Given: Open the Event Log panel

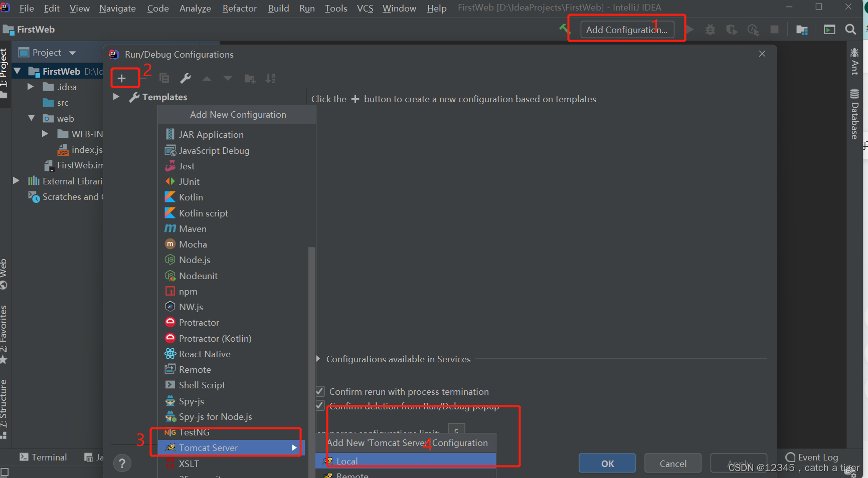Looking at the screenshot, I should pyautogui.click(x=812, y=457).
